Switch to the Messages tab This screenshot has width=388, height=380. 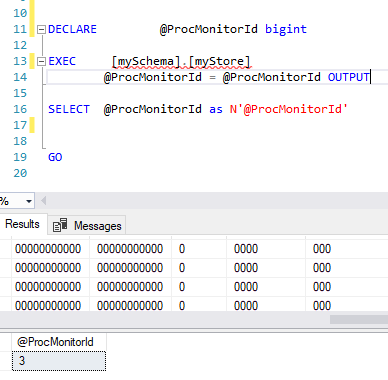point(87,226)
